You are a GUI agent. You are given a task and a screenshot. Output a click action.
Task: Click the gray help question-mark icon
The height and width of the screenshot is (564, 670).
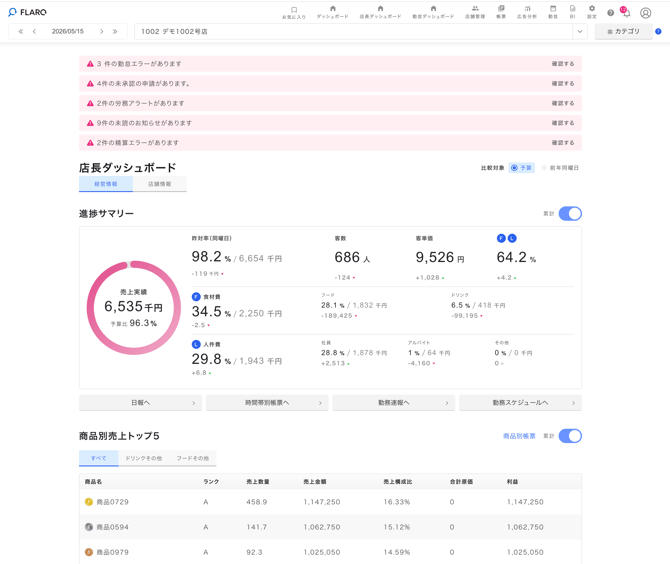pyautogui.click(x=611, y=13)
